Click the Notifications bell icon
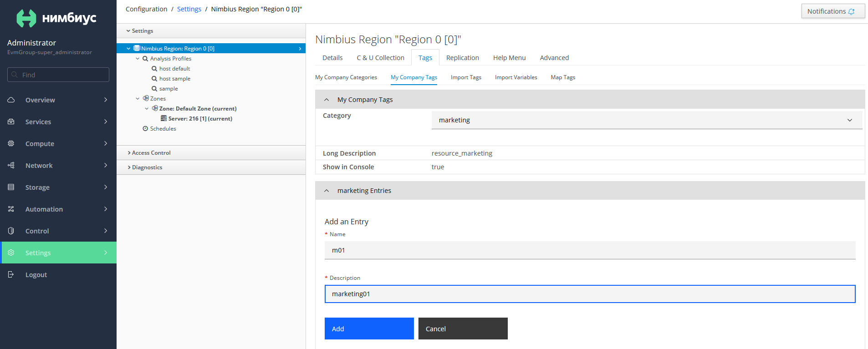This screenshot has height=349, width=868. [x=851, y=11]
